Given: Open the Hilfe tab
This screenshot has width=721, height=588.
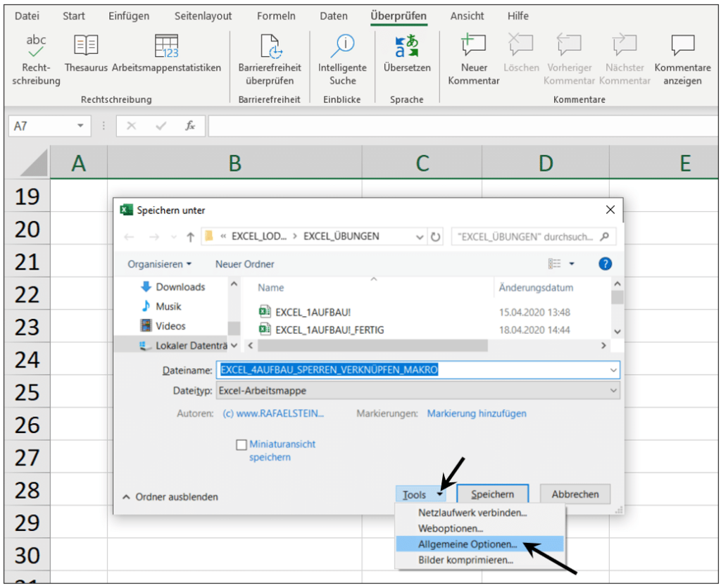Looking at the screenshot, I should click(x=518, y=16).
